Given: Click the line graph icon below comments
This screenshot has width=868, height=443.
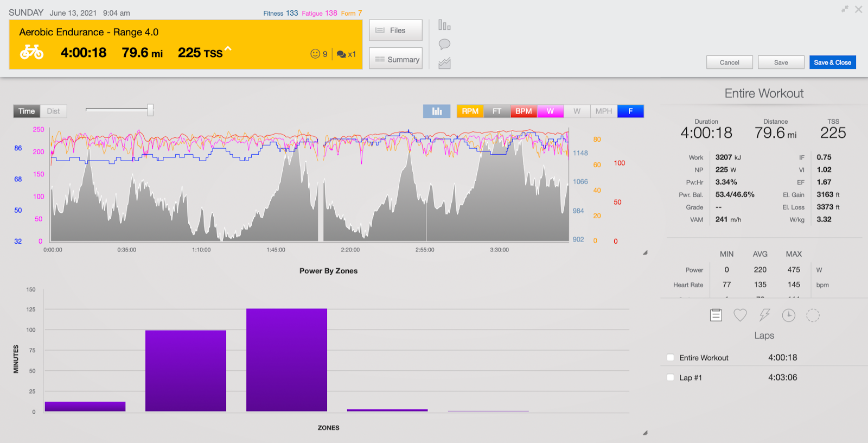Looking at the screenshot, I should [444, 64].
